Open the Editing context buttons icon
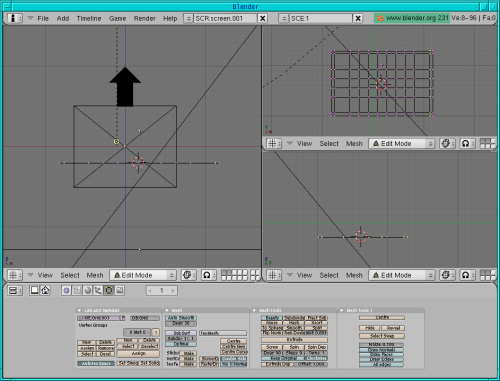The height and width of the screenshot is (381, 500). 109,291
